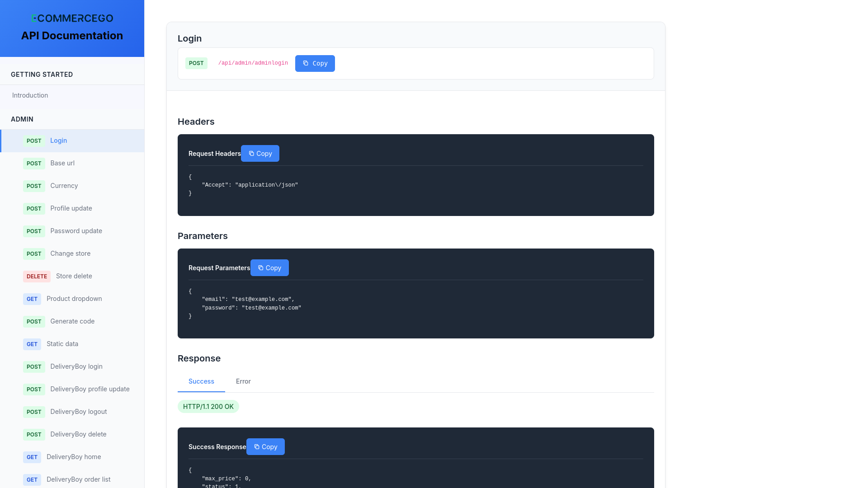Open Generate code endpoint
Screen dimensions: 868x488
point(72,321)
